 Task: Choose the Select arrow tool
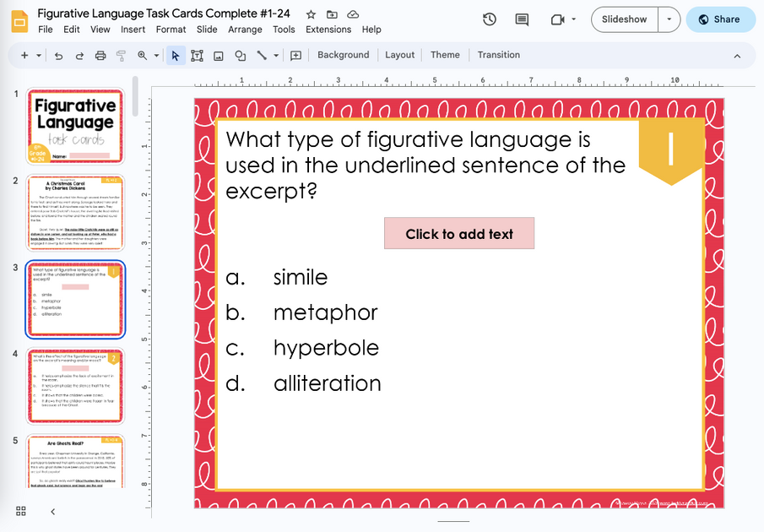(x=176, y=55)
